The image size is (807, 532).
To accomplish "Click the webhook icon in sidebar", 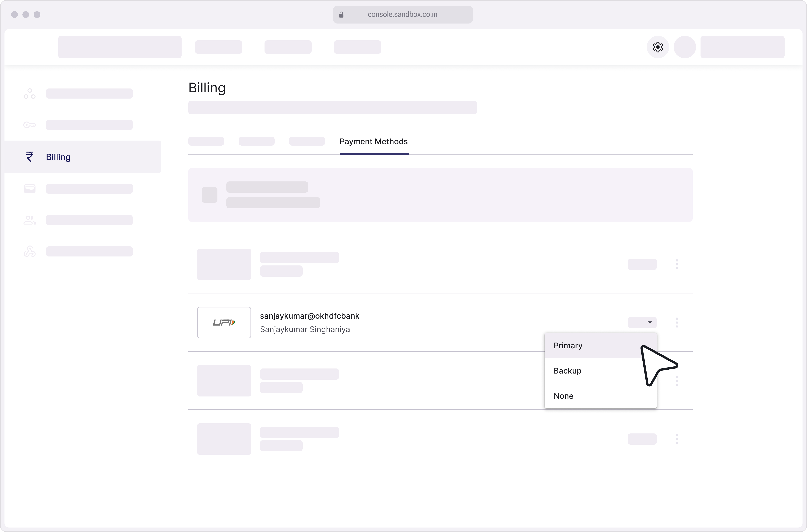I will point(30,251).
